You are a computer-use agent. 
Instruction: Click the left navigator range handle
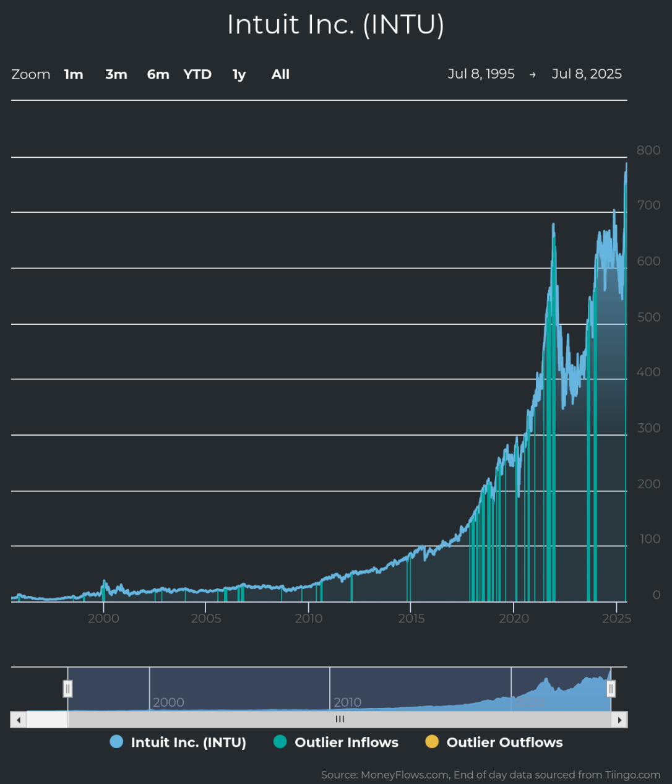click(68, 689)
